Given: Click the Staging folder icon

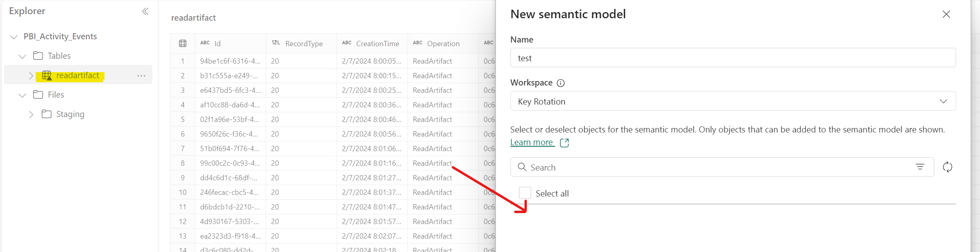Looking at the screenshot, I should (47, 114).
